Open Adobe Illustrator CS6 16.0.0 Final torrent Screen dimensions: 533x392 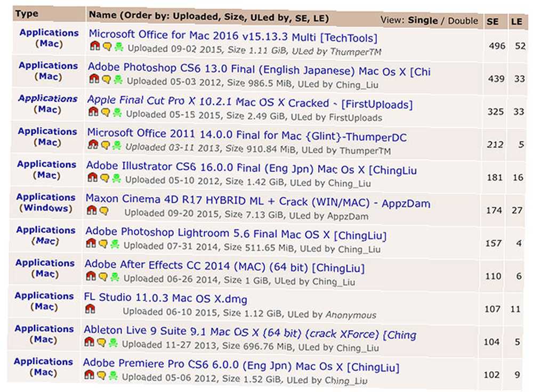point(251,168)
